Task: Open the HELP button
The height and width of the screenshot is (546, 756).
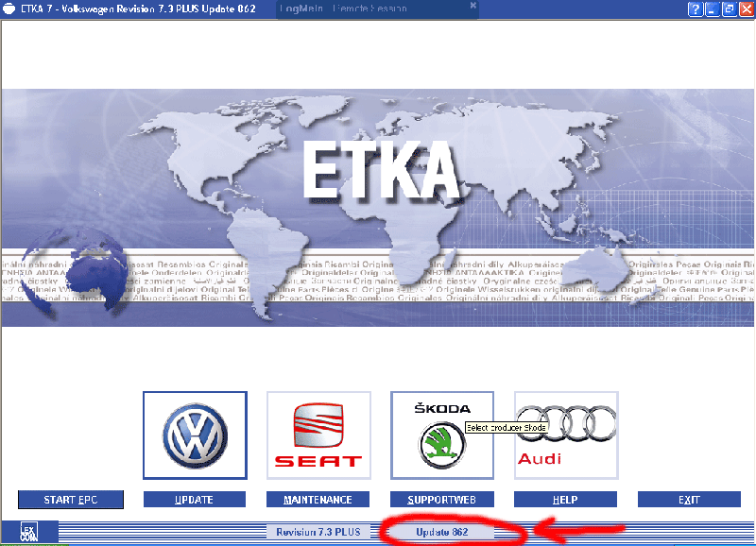Action: (x=565, y=500)
